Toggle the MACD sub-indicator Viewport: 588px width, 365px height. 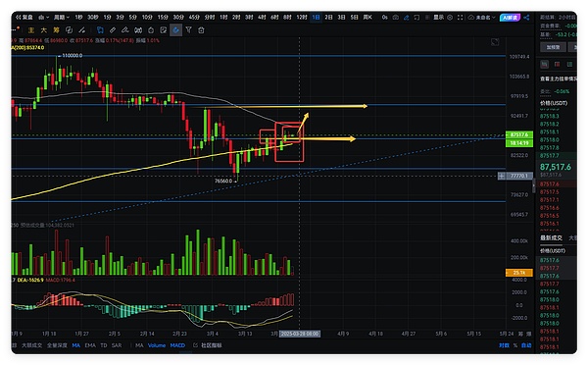pyautogui.click(x=177, y=345)
